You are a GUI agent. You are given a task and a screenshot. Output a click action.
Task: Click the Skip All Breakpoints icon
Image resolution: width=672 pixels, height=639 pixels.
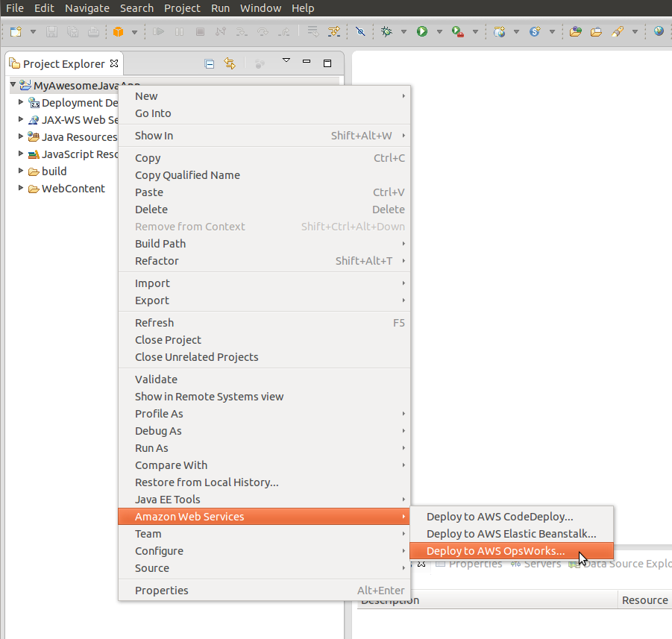pyautogui.click(x=360, y=32)
